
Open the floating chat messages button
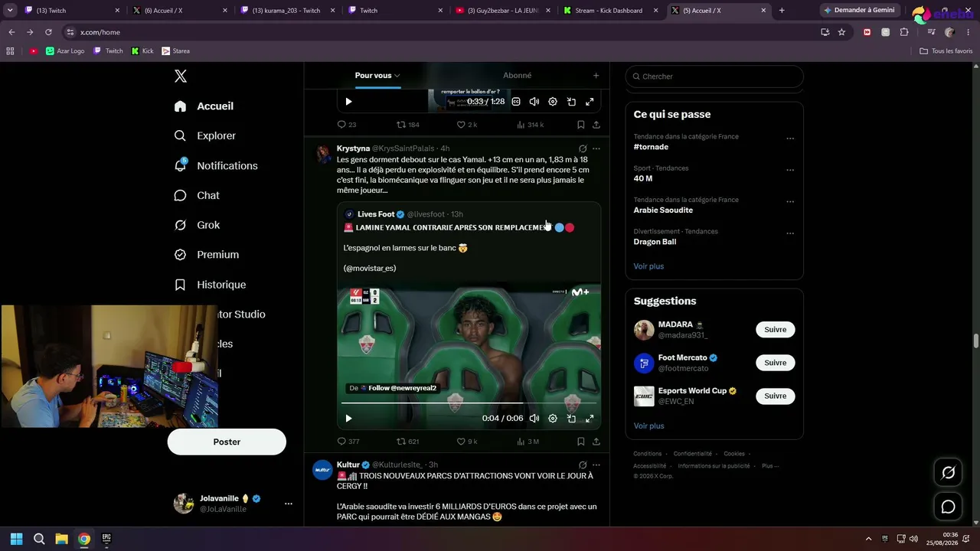[x=948, y=507]
